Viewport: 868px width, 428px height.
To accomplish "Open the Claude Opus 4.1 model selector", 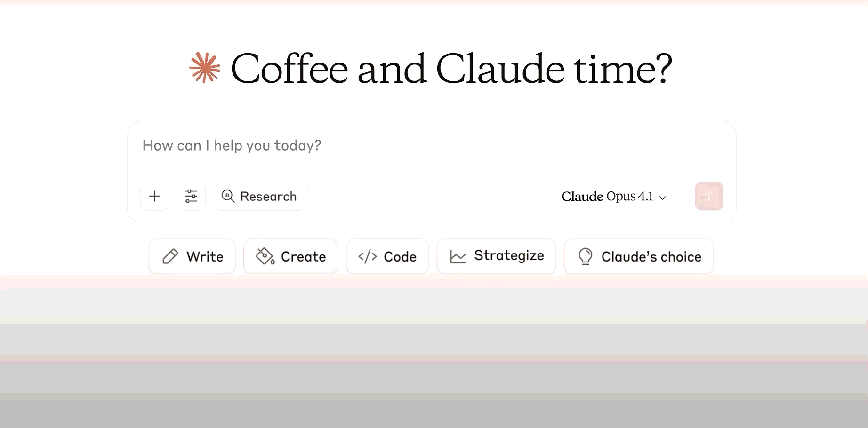I will point(613,197).
